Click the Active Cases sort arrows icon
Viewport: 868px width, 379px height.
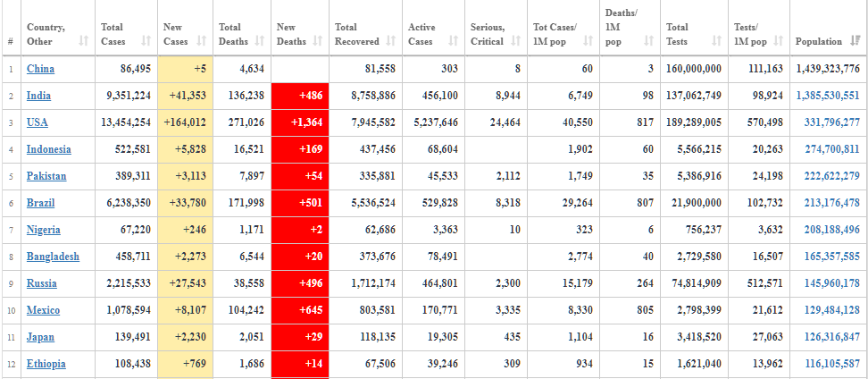coord(454,41)
